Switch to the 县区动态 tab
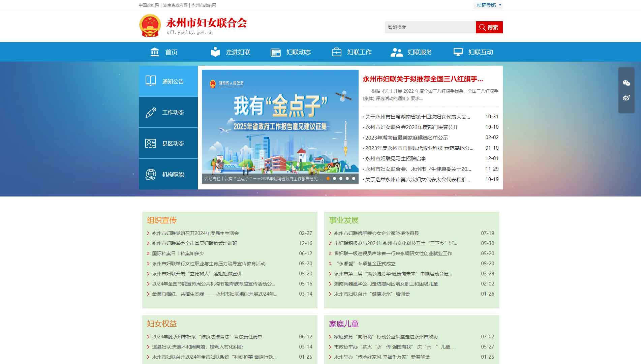 click(168, 143)
